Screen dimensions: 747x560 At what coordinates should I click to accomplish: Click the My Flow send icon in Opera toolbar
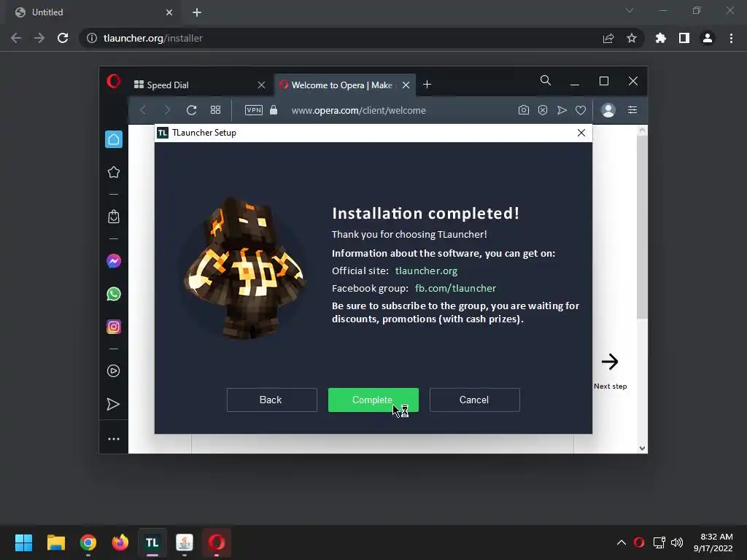tap(562, 110)
